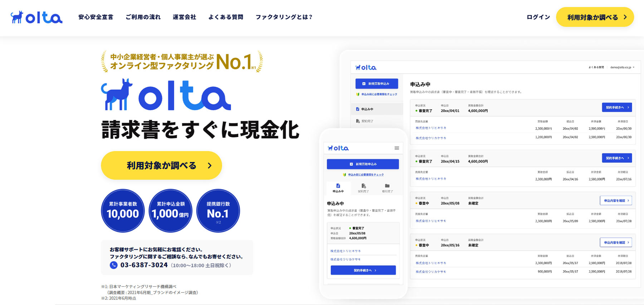Select 契約完了 in the desktop dashboard sidebar
Screen dimensions: 644x305
[377, 121]
